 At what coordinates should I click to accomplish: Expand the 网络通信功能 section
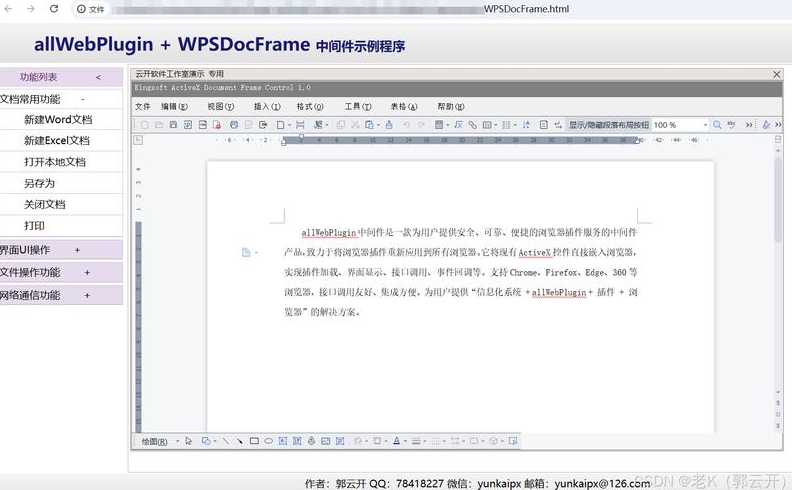pyautogui.click(x=87, y=295)
